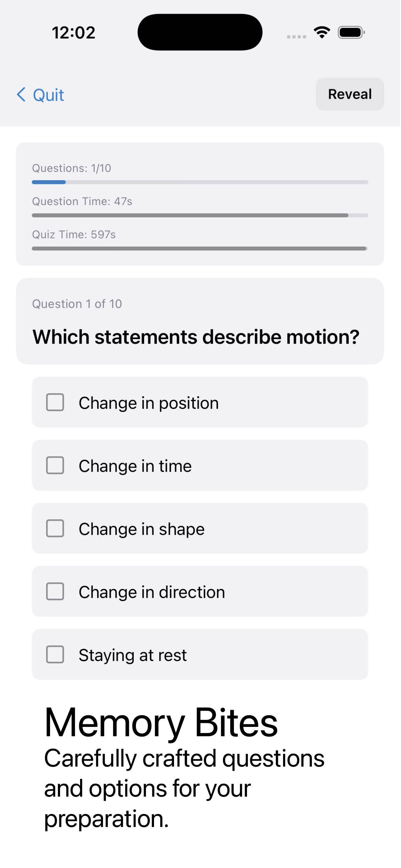The image size is (401, 868).
Task: Tap the battery indicator icon
Action: click(x=351, y=33)
